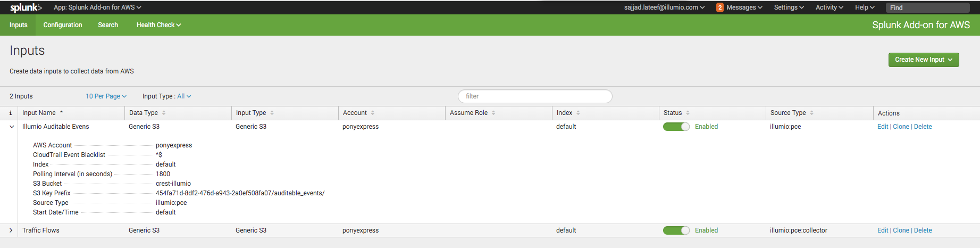Screen dimensions: 980x248
Task: Click the illumio:pce:collector source type
Action: [799, 230]
